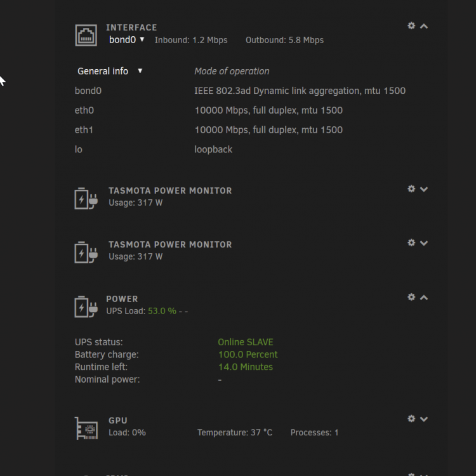
Task: Select the eth1 interface row label
Action: [x=84, y=130]
